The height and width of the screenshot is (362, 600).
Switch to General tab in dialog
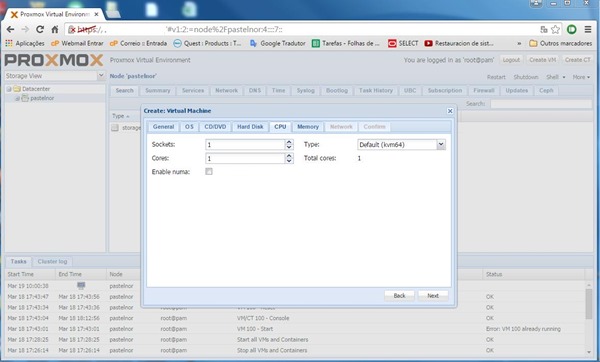[163, 127]
